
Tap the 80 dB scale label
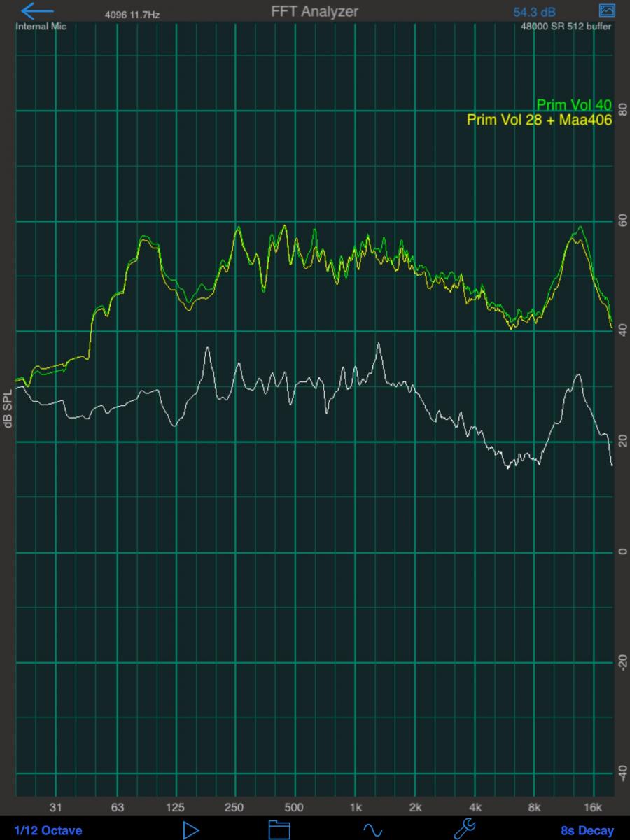tap(622, 110)
